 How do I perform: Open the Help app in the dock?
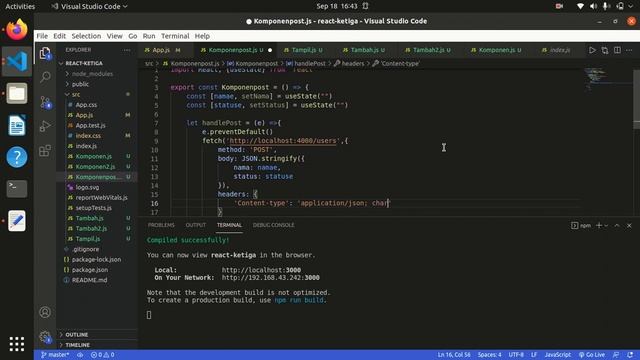coord(17,157)
